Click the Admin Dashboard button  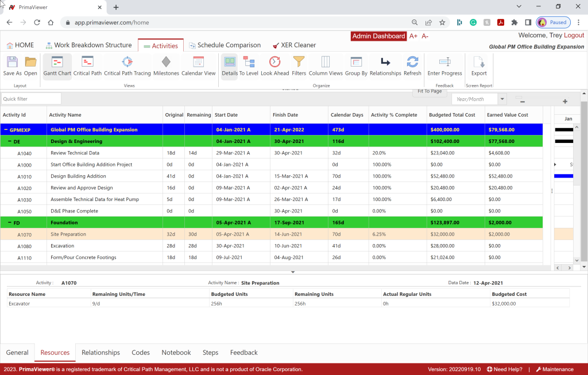[x=378, y=36]
